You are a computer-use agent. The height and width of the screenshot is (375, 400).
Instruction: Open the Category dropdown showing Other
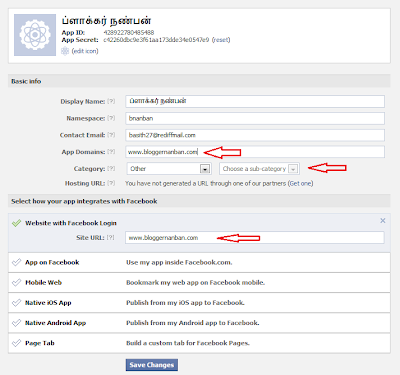point(169,169)
